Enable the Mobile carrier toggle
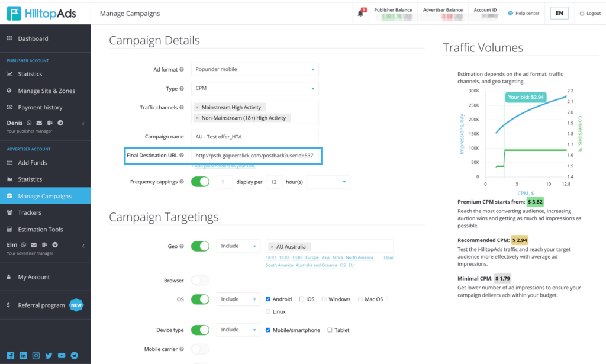 click(200, 349)
